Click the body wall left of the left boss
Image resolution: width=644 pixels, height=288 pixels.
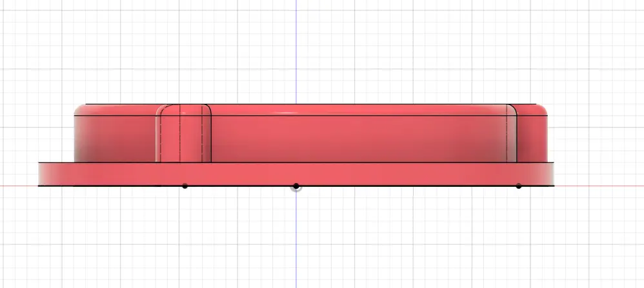click(116, 139)
